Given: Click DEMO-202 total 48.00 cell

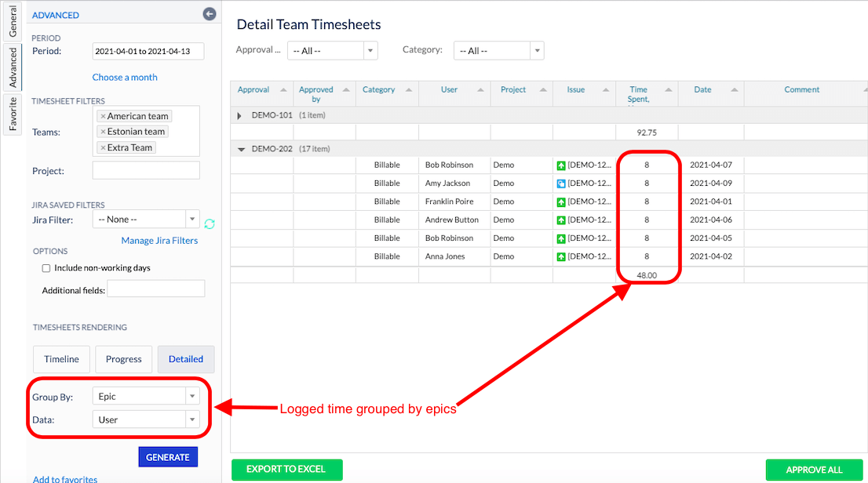Looking at the screenshot, I should tap(647, 275).
